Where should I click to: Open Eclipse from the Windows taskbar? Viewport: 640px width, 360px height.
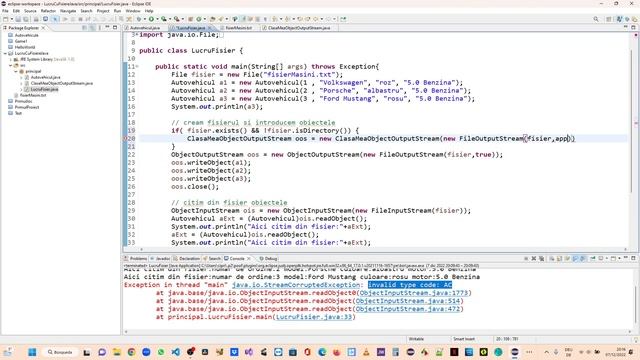click(x=515, y=352)
